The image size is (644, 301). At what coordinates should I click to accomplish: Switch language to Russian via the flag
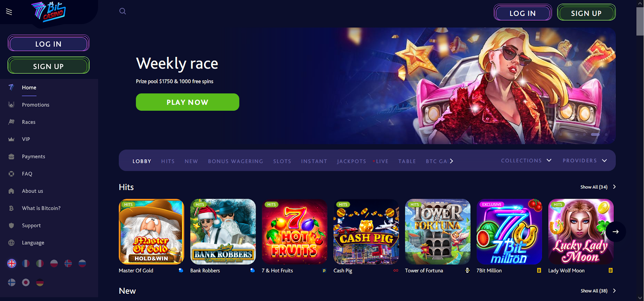(82, 264)
